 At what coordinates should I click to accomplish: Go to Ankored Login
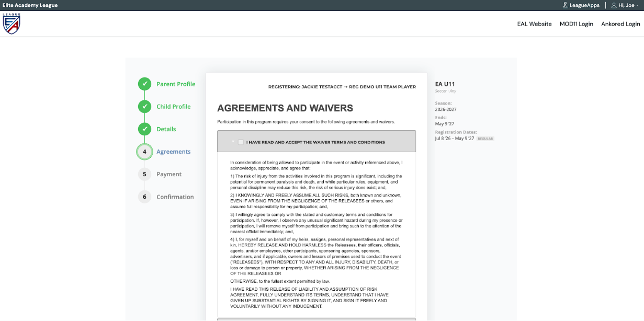click(620, 24)
